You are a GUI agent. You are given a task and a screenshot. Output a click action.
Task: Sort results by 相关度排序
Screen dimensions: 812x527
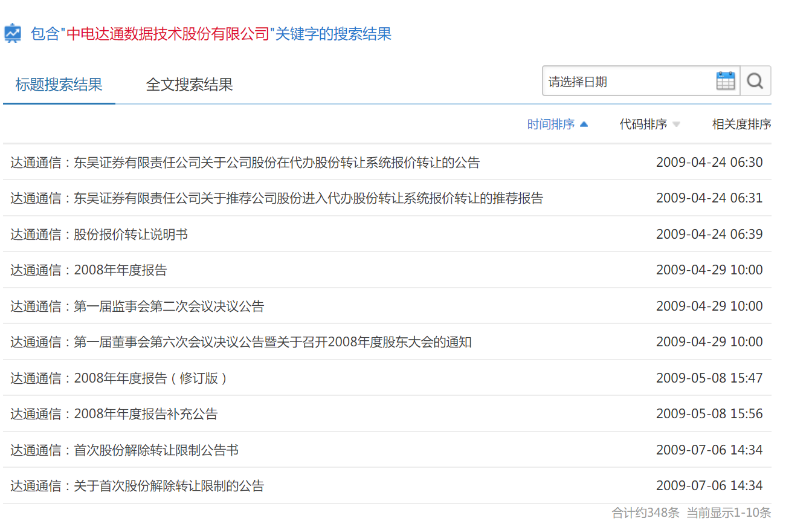742,124
